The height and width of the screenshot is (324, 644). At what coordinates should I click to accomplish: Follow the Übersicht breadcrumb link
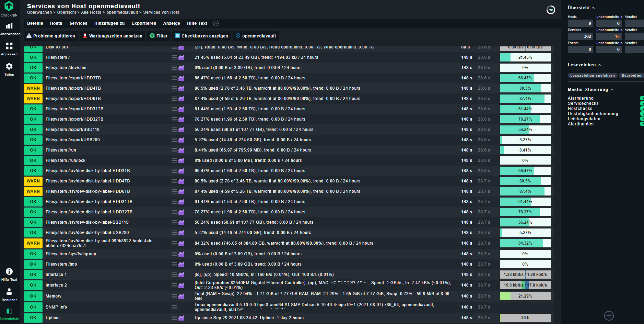(x=67, y=12)
